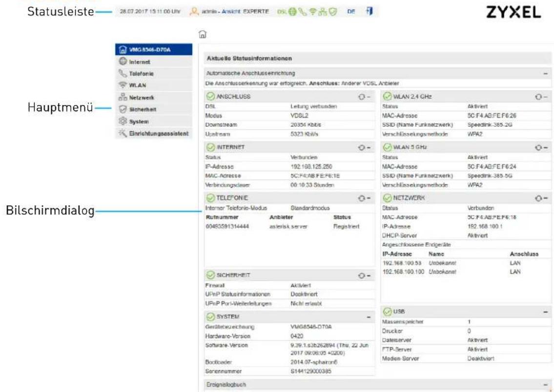Collapse the SYSTEM panel

[369, 317]
